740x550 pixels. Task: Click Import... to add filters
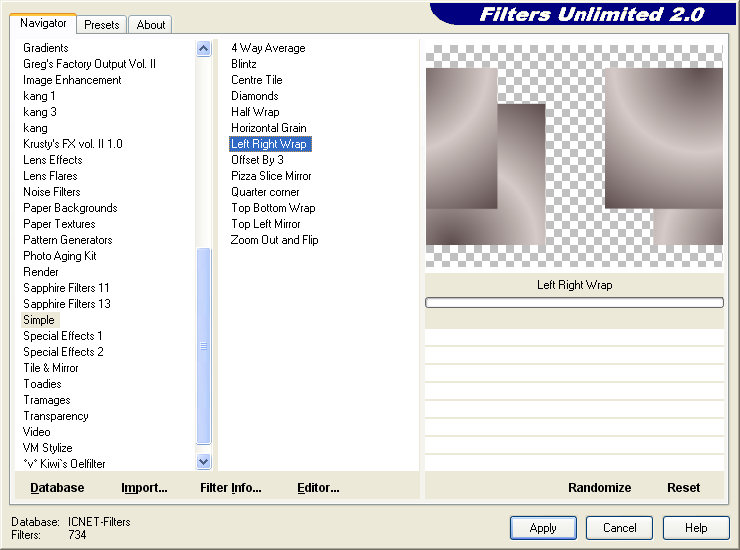tap(144, 488)
